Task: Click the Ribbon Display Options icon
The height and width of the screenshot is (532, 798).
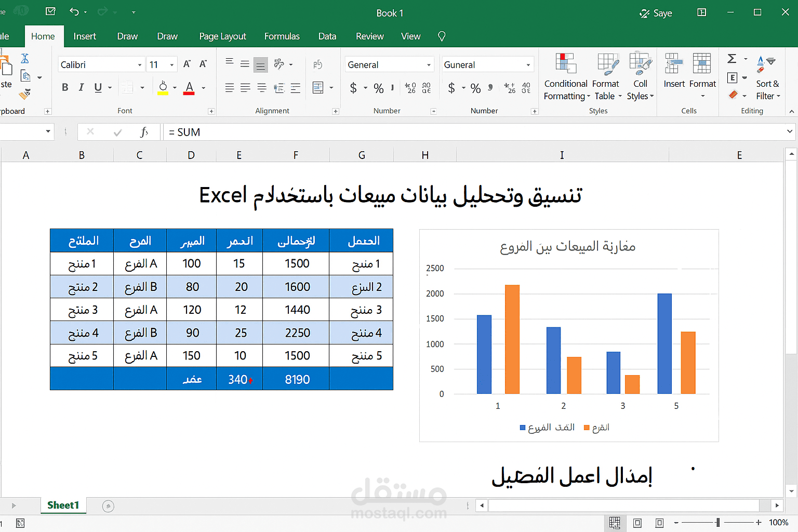Action: click(x=701, y=12)
